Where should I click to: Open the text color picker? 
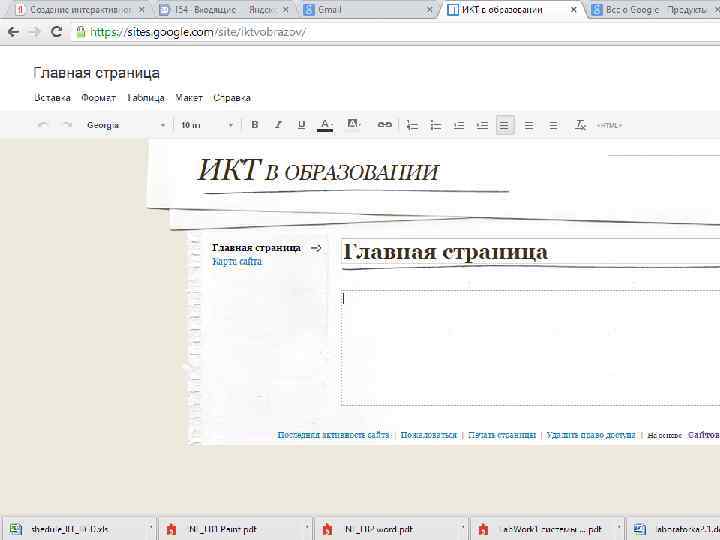click(x=325, y=125)
